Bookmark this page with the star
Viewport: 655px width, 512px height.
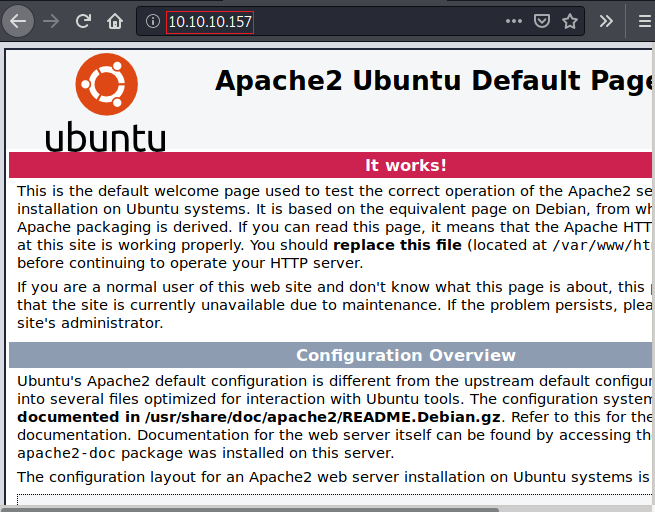[x=570, y=21]
